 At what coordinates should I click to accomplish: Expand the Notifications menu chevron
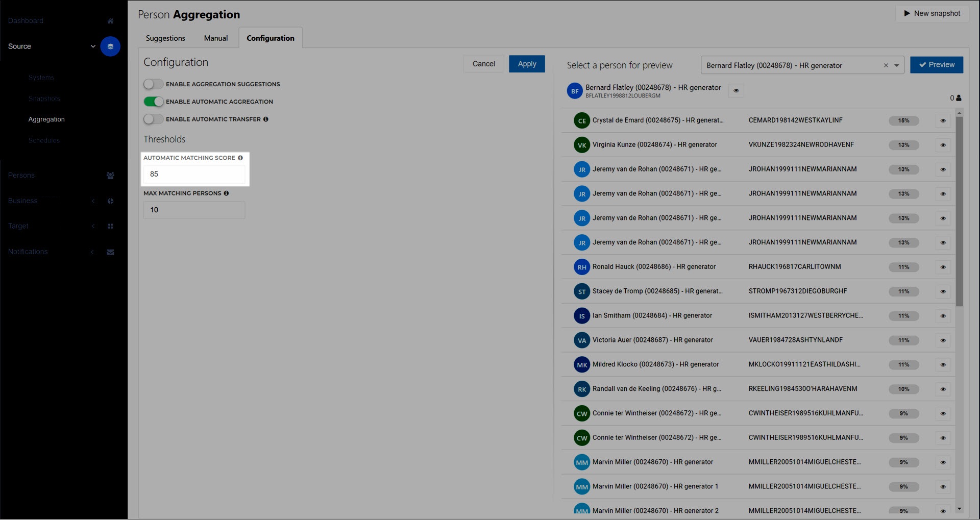coord(92,252)
